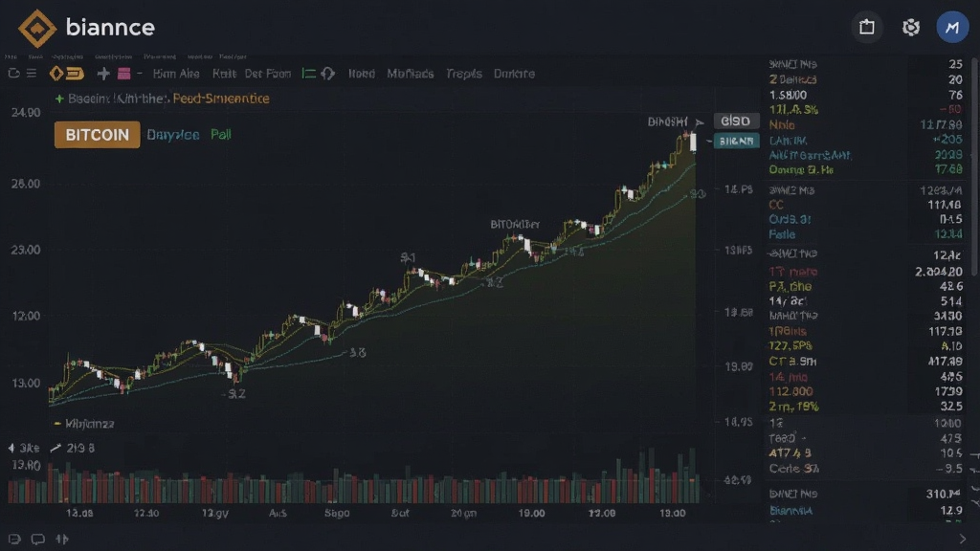Open the hamburger menu icon in the toolbar
Image resolution: width=980 pixels, height=551 pixels.
point(32,73)
